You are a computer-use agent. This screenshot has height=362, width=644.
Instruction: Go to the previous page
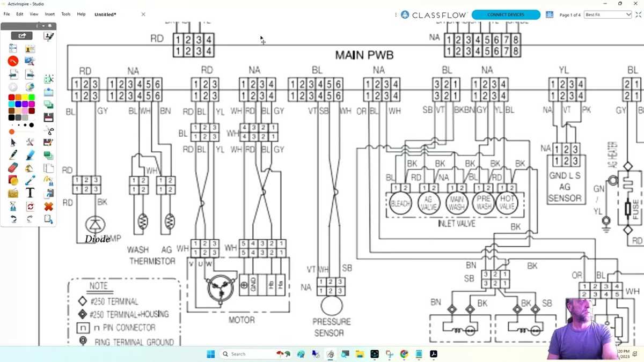point(14,74)
